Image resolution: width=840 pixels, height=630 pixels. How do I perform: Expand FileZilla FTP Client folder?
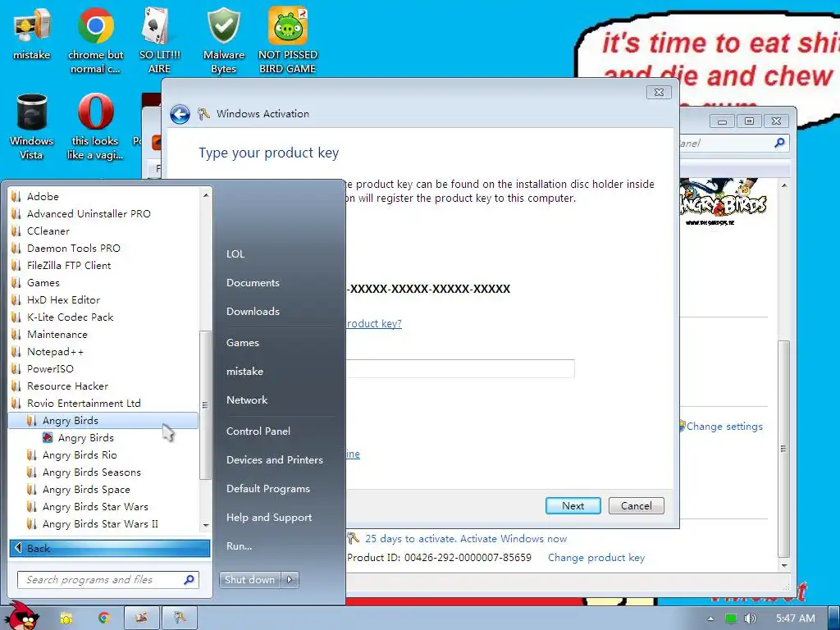[104, 265]
